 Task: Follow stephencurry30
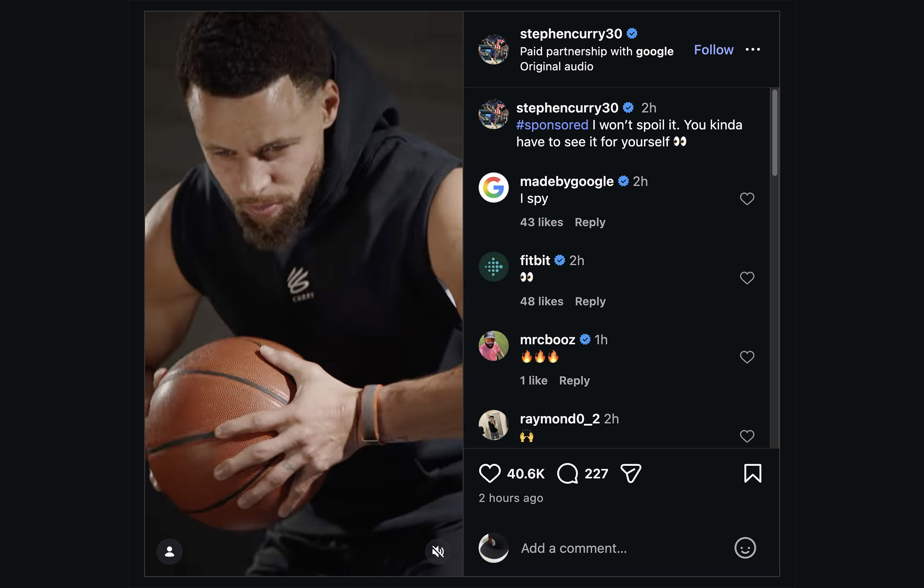714,50
